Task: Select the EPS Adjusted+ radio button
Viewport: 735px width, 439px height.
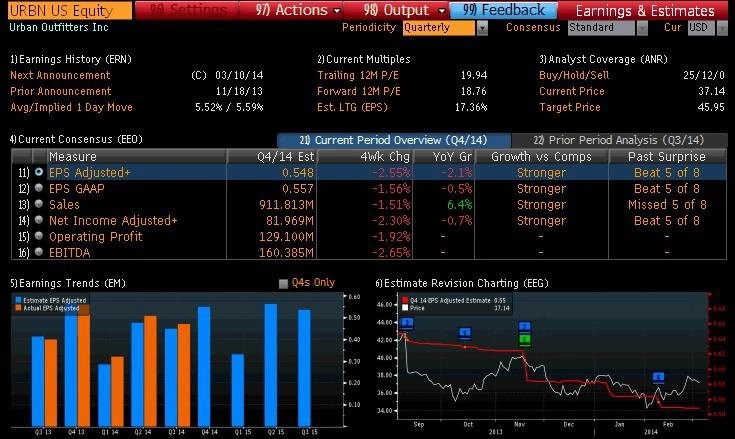Action: click(x=39, y=172)
